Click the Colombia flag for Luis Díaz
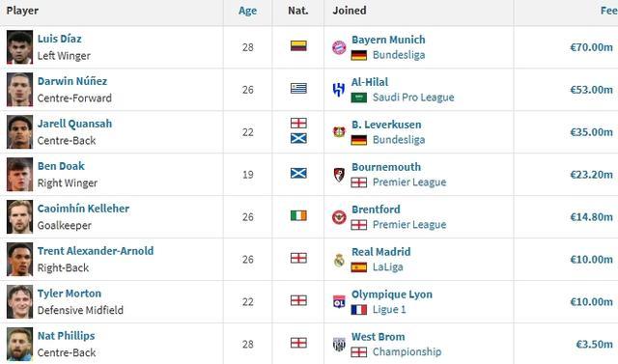This screenshot has height=364, width=618. [x=298, y=45]
